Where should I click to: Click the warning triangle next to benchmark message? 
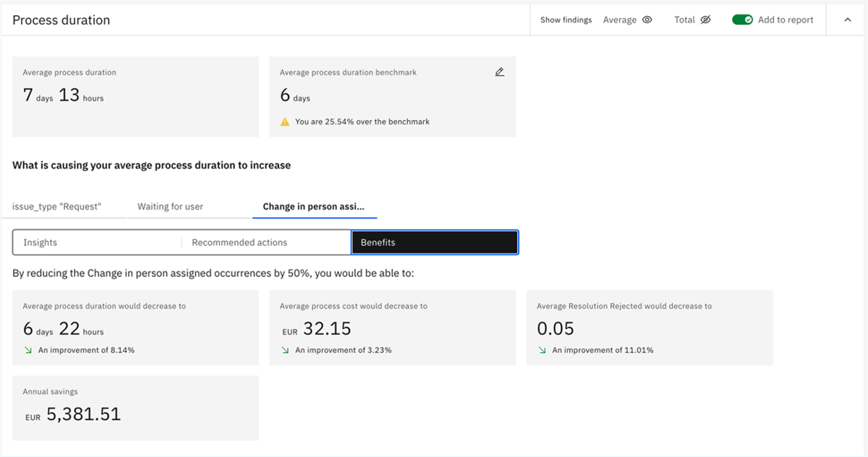[x=285, y=121]
